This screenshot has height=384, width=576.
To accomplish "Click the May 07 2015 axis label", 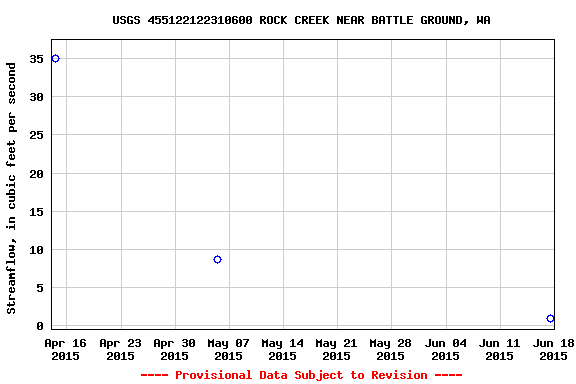I will 228,349.
